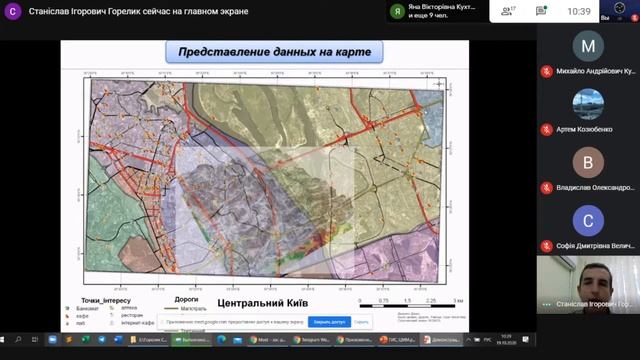Click the map scale bar
640x360 pixels.
coord(408,305)
